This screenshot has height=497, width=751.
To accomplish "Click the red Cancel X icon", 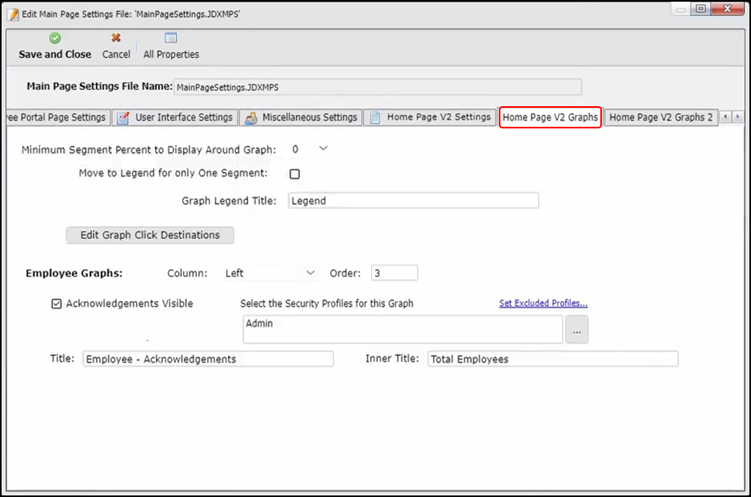I will coord(116,38).
